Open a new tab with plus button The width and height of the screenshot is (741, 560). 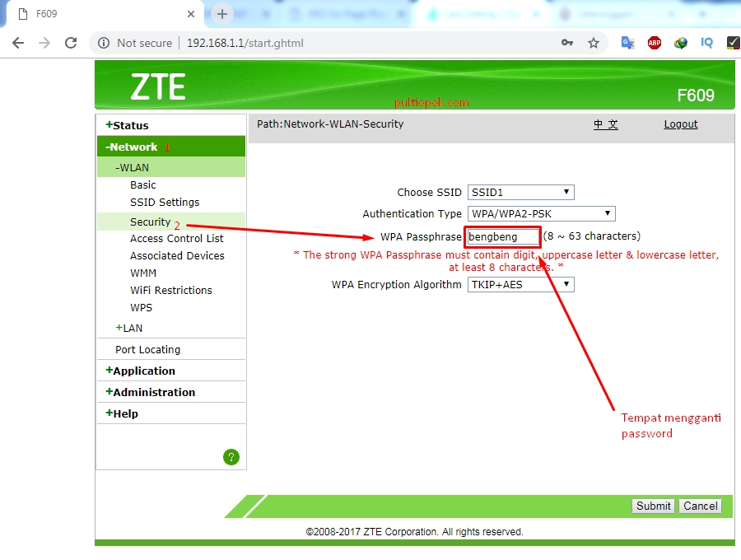click(x=222, y=14)
